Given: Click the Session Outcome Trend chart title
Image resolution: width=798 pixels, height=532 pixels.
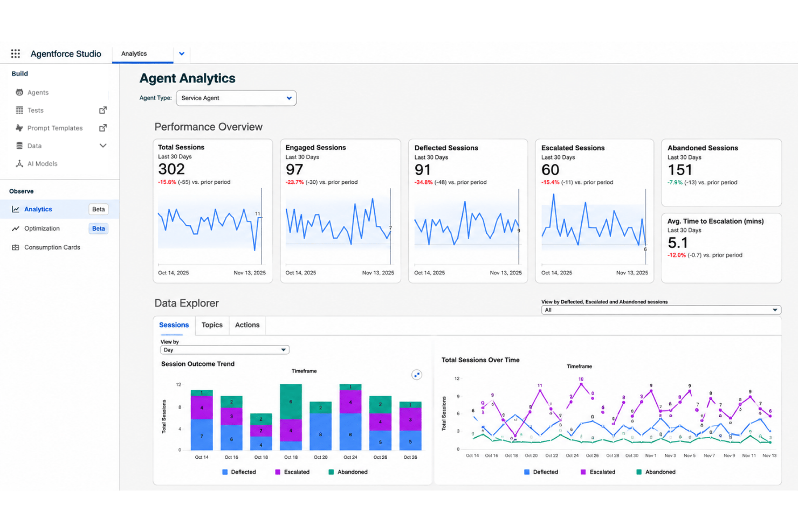Looking at the screenshot, I should coord(198,364).
